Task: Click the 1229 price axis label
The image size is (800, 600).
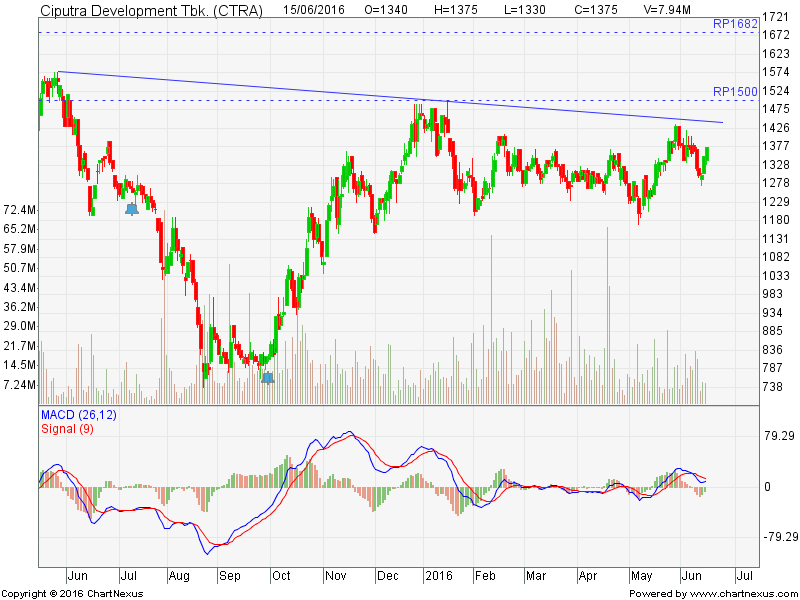Action: coord(776,202)
